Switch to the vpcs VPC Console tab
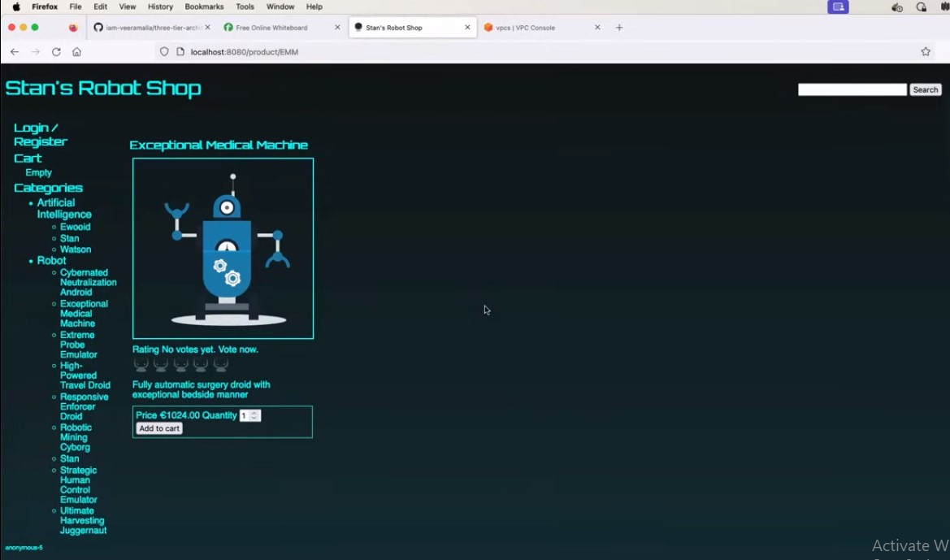 point(525,27)
